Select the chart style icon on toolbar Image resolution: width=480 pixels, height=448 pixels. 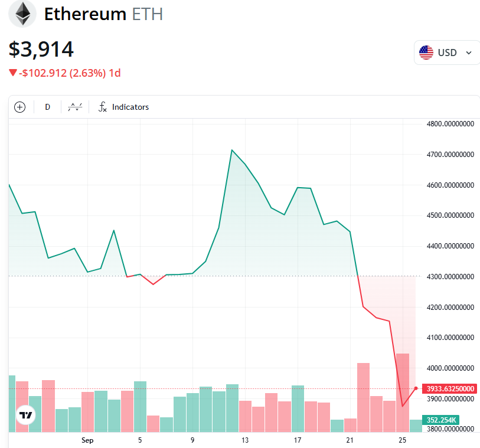pyautogui.click(x=74, y=107)
